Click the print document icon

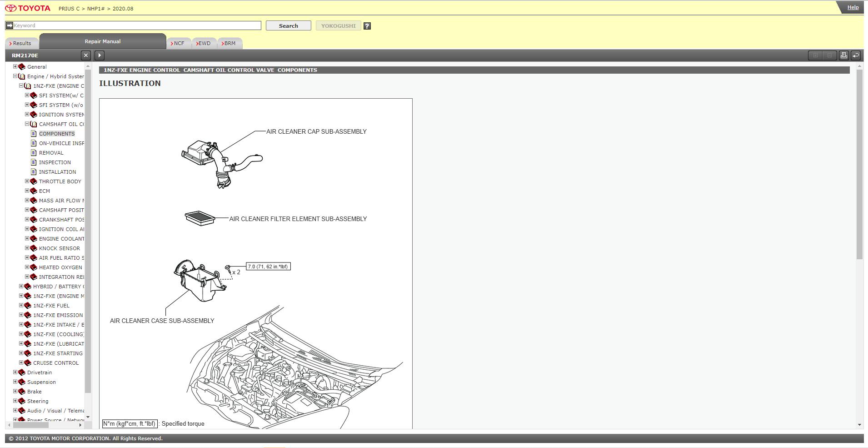pyautogui.click(x=843, y=55)
